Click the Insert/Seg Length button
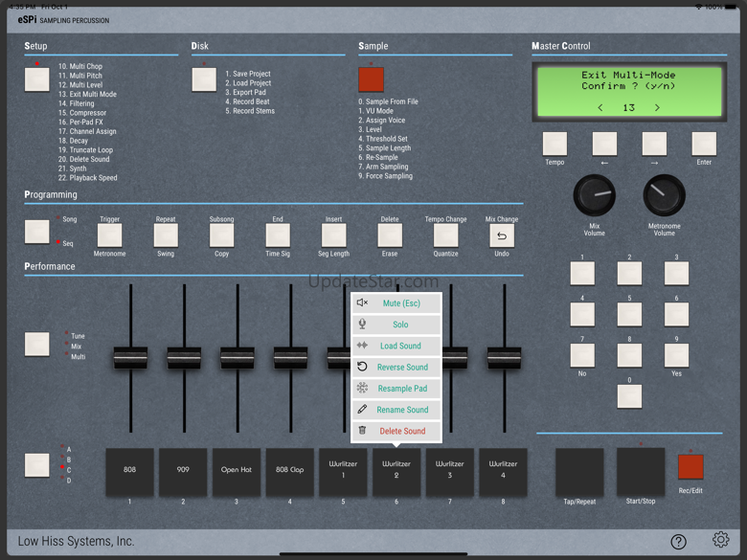Image resolution: width=747 pixels, height=560 pixels. [x=334, y=235]
